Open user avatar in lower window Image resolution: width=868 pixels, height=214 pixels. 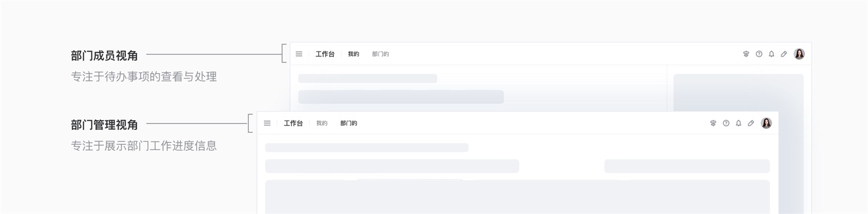click(x=766, y=123)
